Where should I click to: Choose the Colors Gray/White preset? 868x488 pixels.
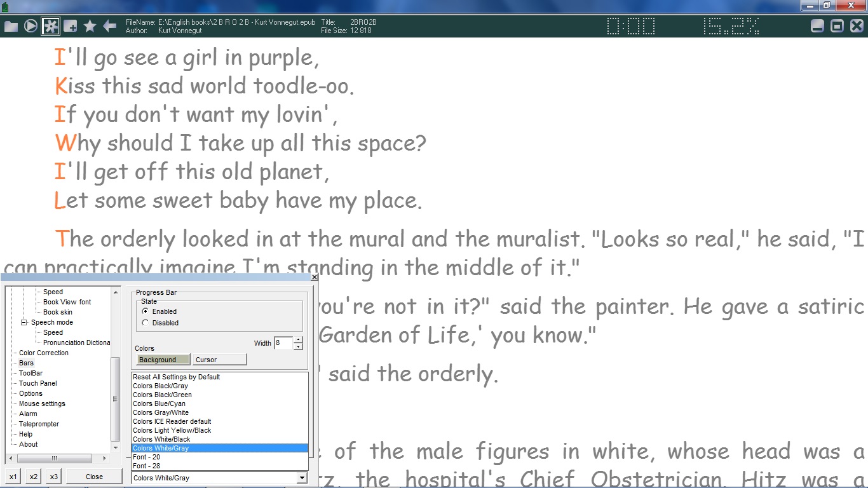point(220,412)
